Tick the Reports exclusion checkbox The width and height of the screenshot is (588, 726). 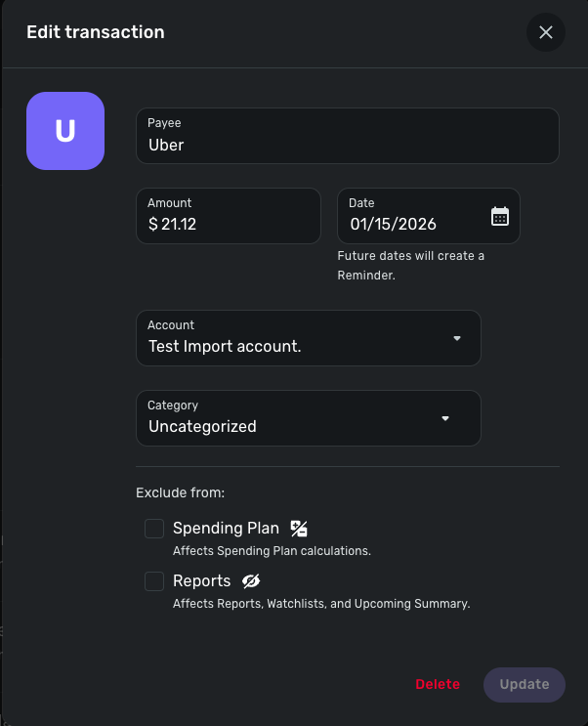(154, 581)
